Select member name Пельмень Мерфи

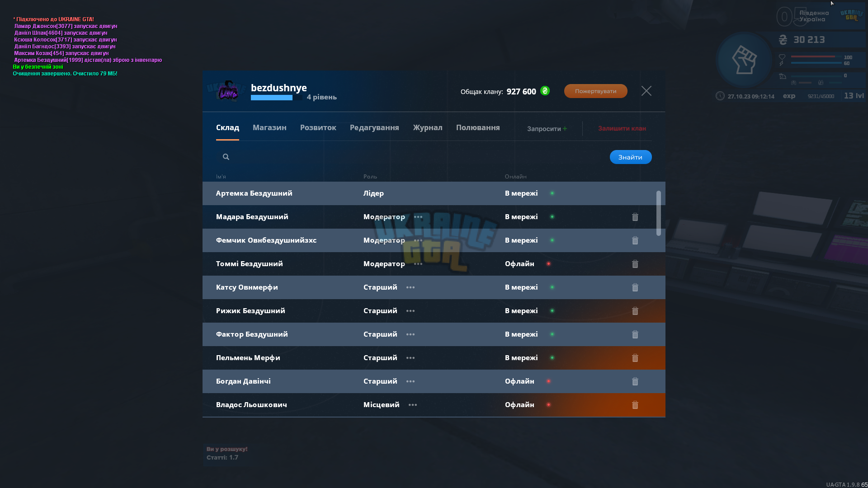248,358
